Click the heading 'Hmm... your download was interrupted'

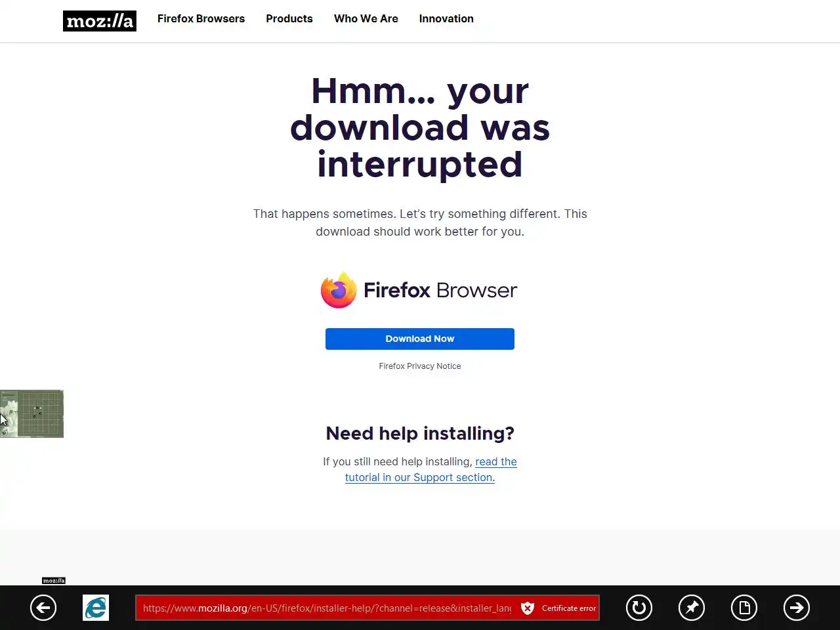tap(420, 127)
